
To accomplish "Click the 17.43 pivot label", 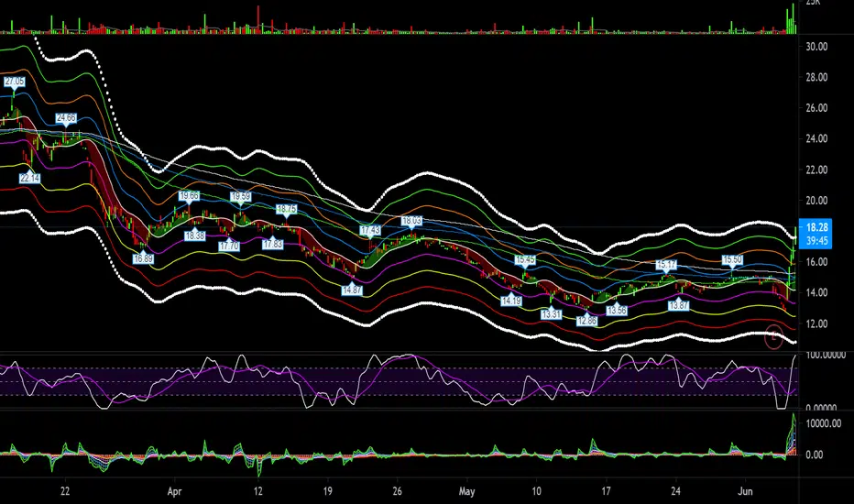I will pos(370,231).
